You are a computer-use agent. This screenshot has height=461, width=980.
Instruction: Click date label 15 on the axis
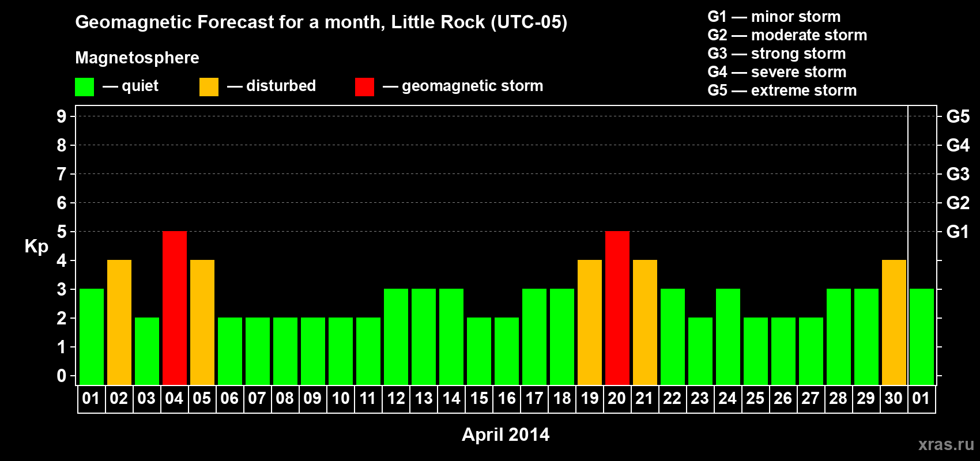pos(478,399)
